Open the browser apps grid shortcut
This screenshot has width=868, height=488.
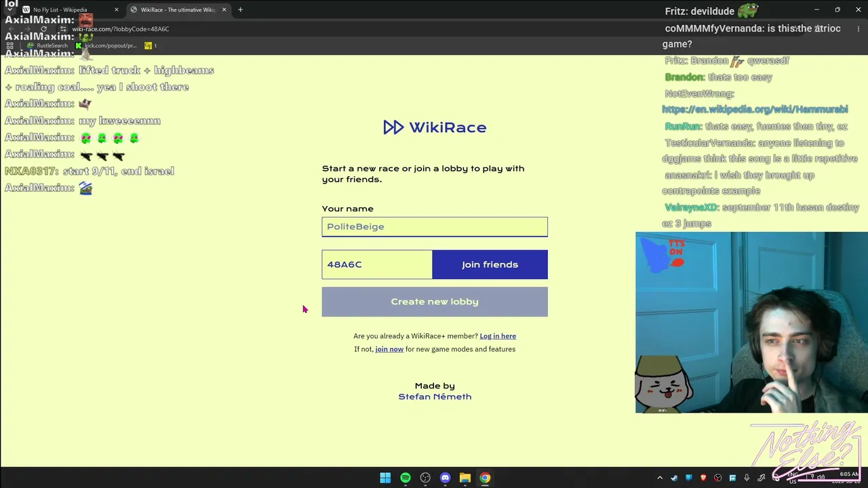coord(10,45)
